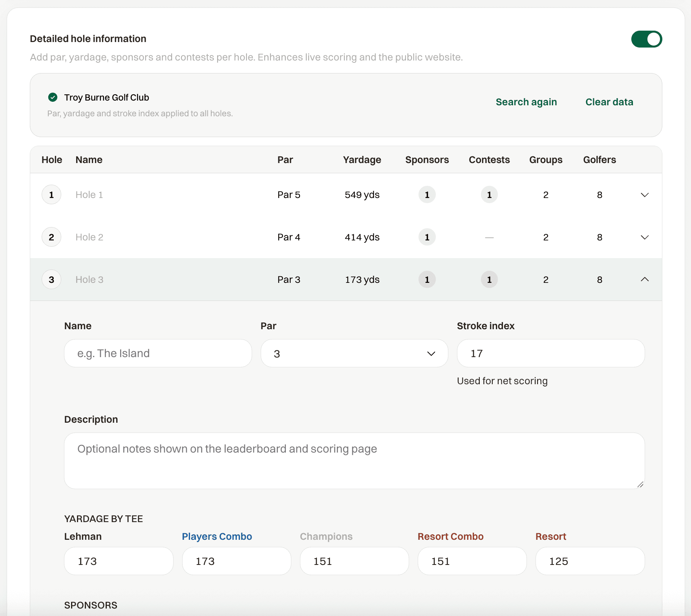The height and width of the screenshot is (616, 691).
Task: Click the Players Combo tee label
Action: [x=217, y=537]
